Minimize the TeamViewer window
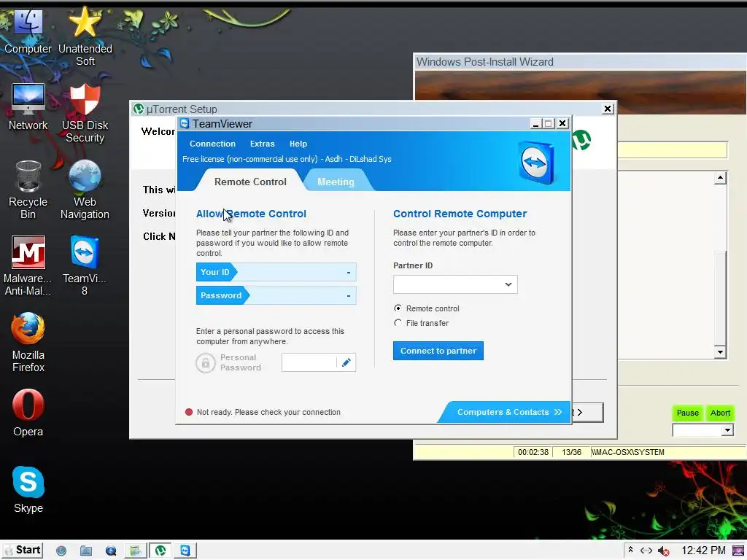The width and height of the screenshot is (747, 560). 535,124
